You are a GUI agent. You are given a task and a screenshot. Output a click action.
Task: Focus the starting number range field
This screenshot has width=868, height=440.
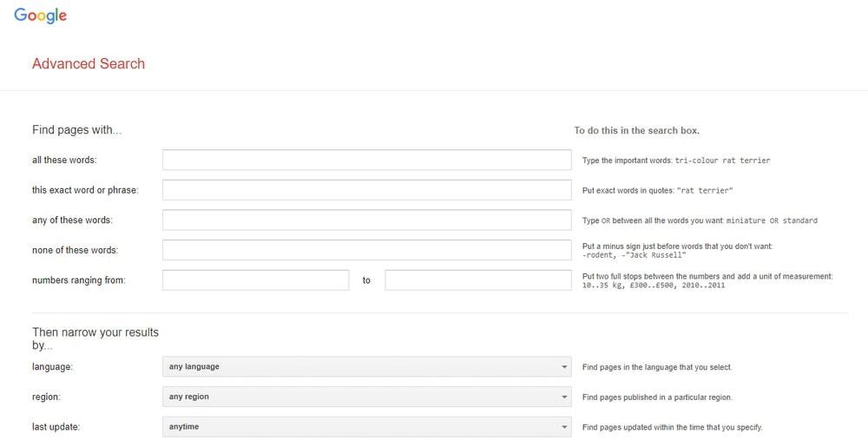[255, 280]
